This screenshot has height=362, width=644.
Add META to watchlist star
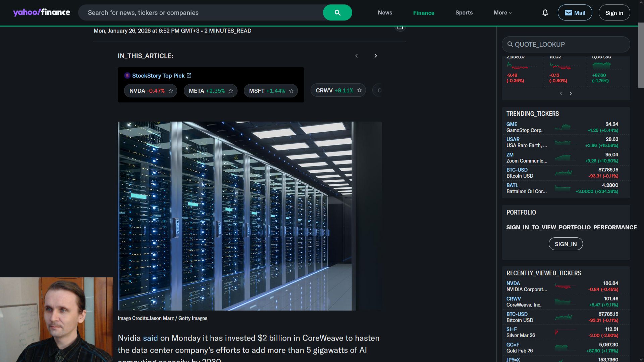pos(231,91)
